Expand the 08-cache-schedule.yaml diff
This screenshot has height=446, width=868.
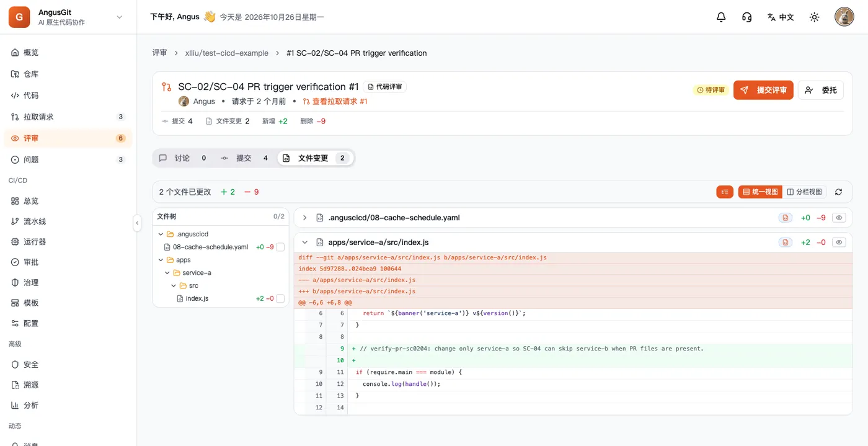click(304, 218)
